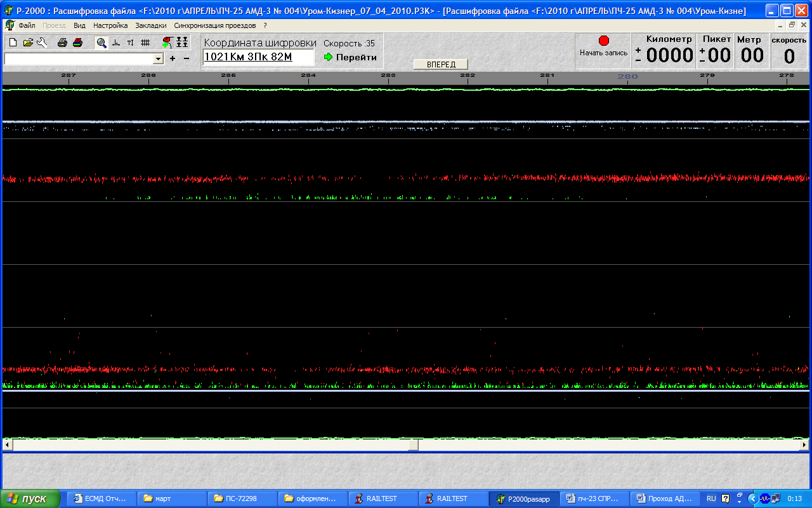812x508 pixels.
Task: Click the Координата шифровки input field
Action: click(x=258, y=57)
